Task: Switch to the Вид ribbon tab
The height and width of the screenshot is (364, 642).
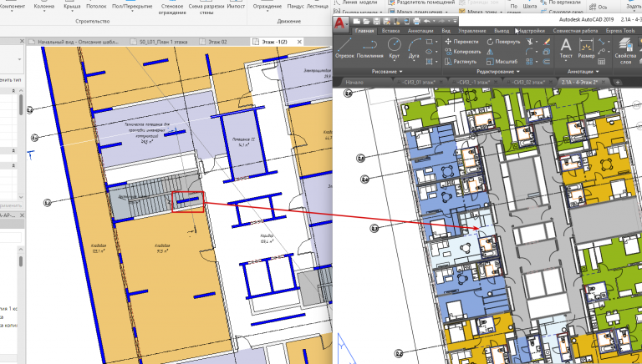Action: 446,31
